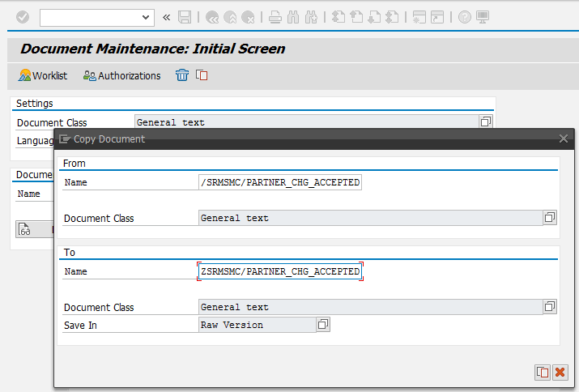This screenshot has height=392, width=579.
Task: Click the Print icon in toolbar
Action: tap(275, 17)
